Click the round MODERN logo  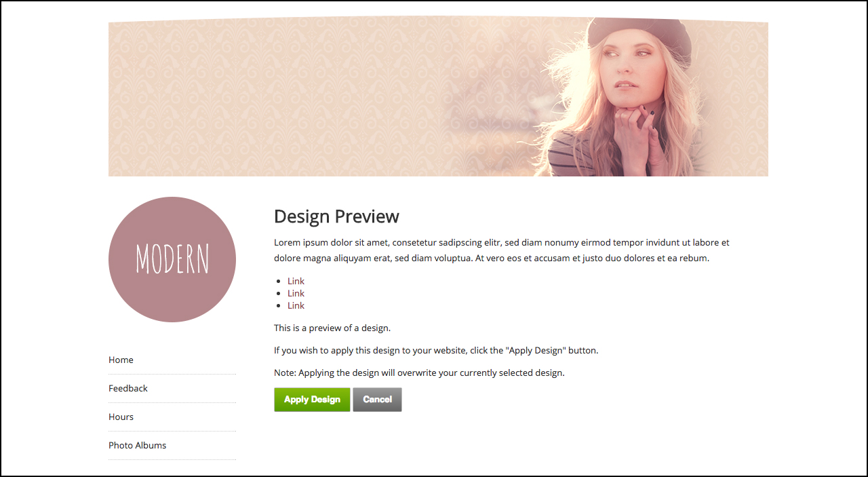(172, 259)
